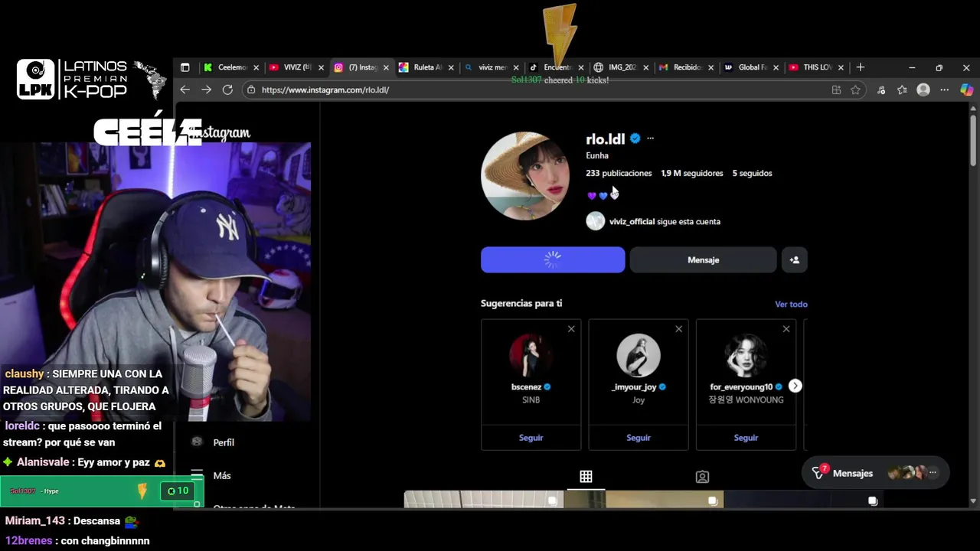980x551 pixels.
Task: Open the browser profile avatar
Action: click(923, 90)
